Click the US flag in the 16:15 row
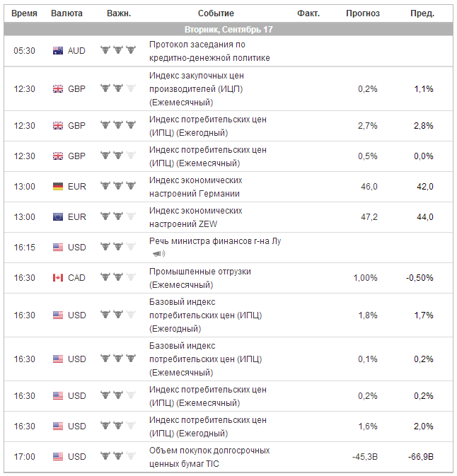457x476 pixels. [x=58, y=247]
